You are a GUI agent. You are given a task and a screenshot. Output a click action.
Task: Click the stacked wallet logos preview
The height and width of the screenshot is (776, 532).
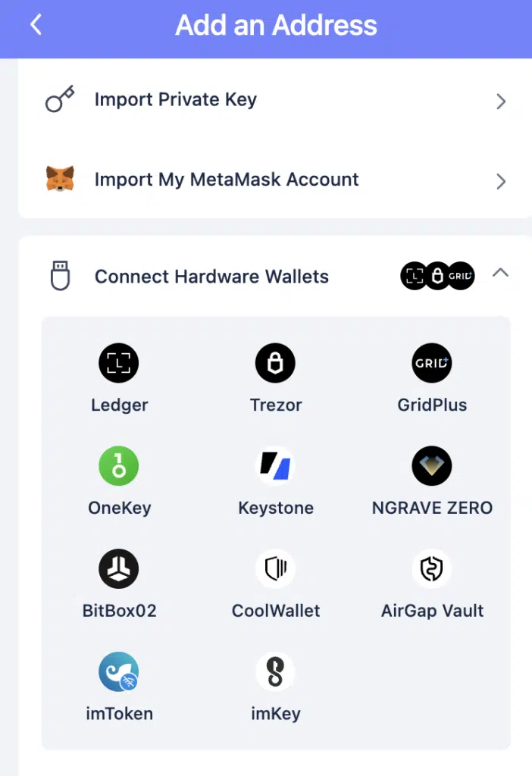[x=437, y=277]
